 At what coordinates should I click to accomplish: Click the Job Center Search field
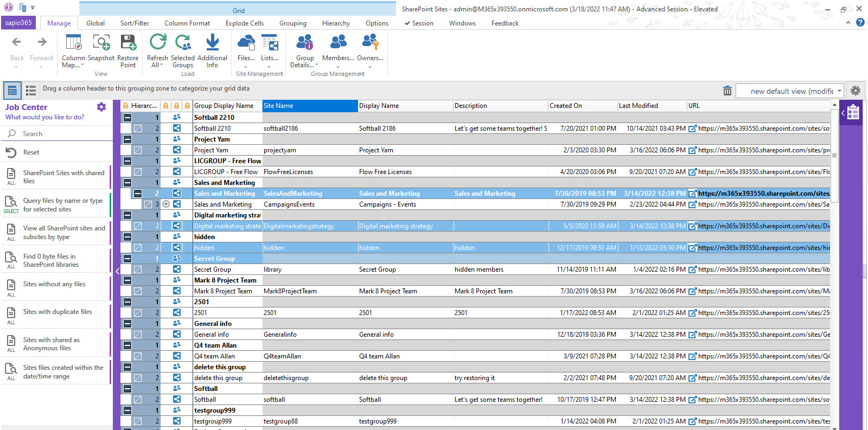click(54, 134)
